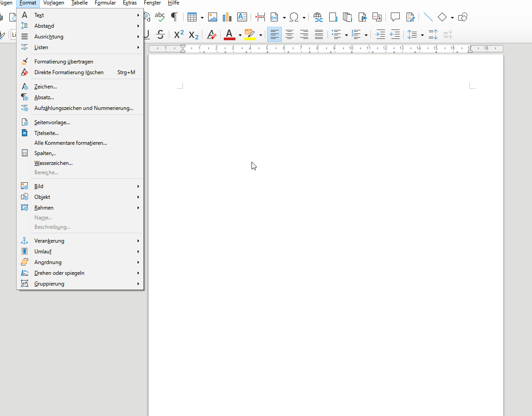This screenshot has width=532, height=416.
Task: Insert a page break from the toolbar
Action: coord(260,17)
